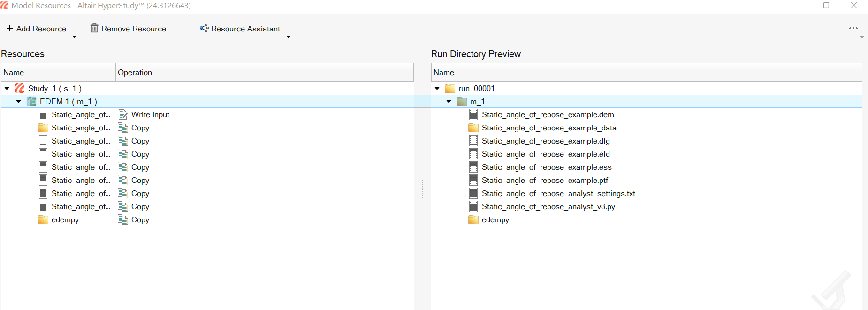
Task: Select Static_angle_of folder icon in Resources list
Action: point(43,128)
